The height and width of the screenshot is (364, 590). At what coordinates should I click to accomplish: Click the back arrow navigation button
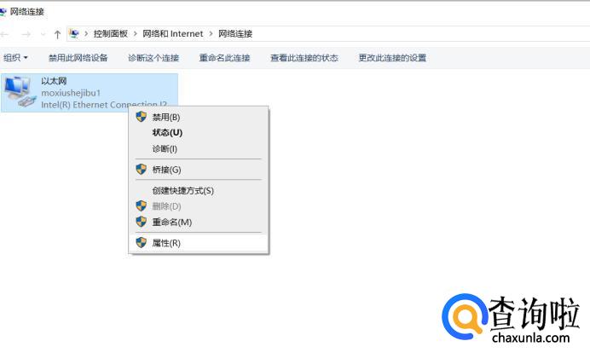tap(7, 34)
